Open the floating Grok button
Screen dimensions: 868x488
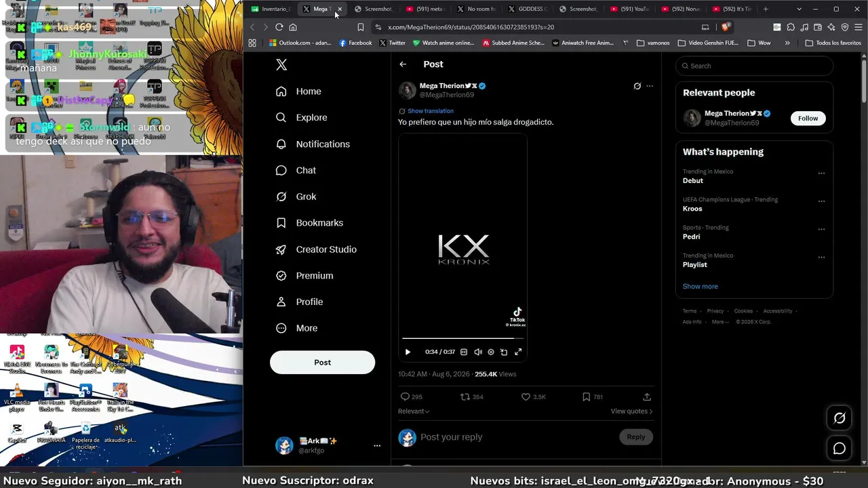click(x=840, y=418)
